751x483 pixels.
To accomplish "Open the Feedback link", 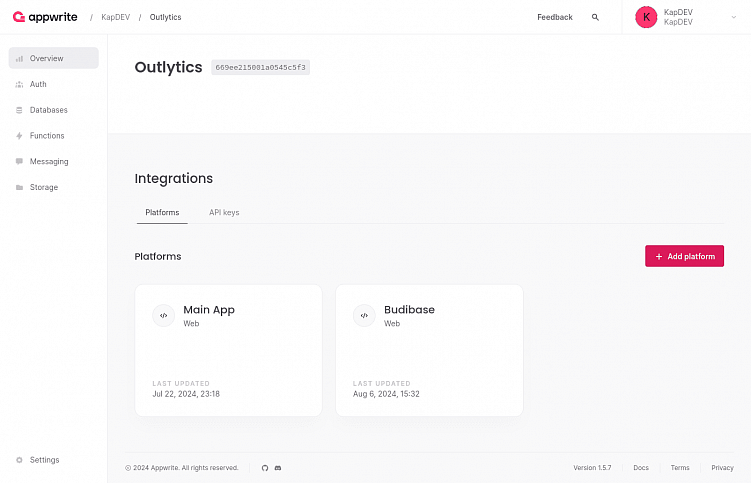I will point(555,17).
